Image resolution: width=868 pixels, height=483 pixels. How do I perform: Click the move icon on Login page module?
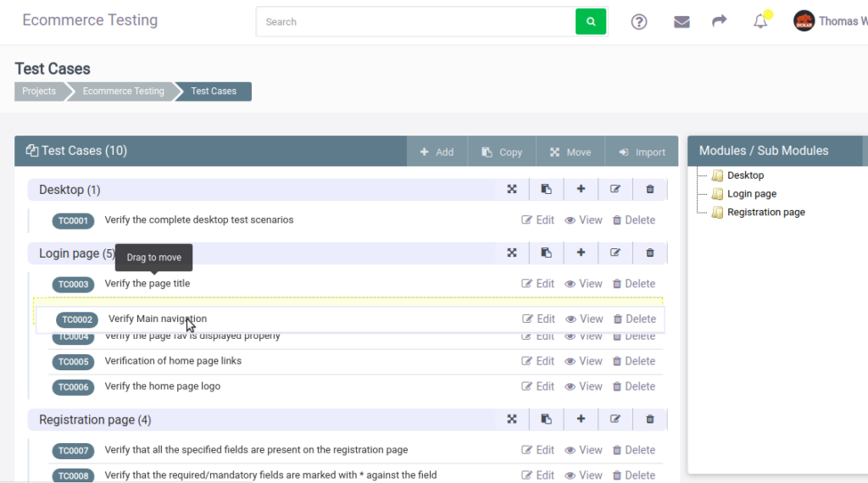(x=511, y=253)
